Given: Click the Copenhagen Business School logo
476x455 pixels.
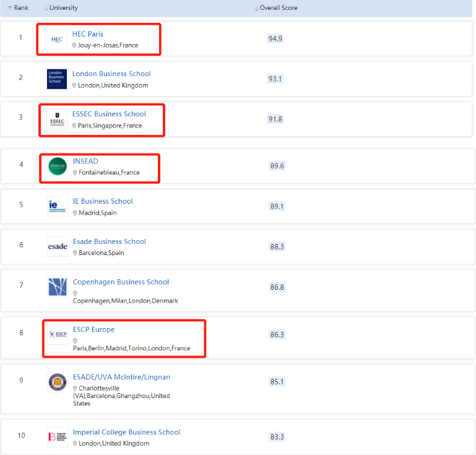Looking at the screenshot, I should click(58, 287).
